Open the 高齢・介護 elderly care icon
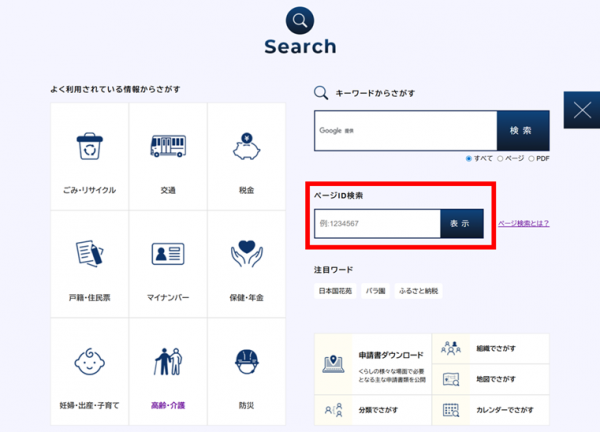This screenshot has width=600, height=432. pyautogui.click(x=167, y=362)
